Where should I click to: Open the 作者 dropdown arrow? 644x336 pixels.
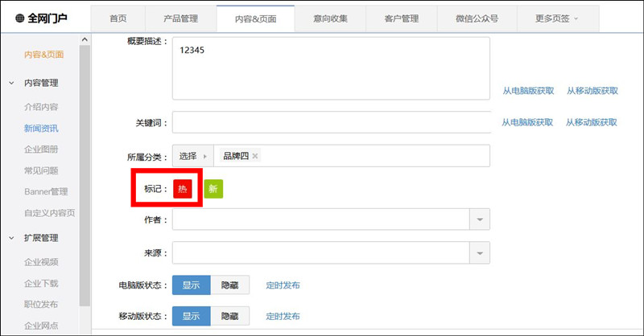click(x=479, y=219)
